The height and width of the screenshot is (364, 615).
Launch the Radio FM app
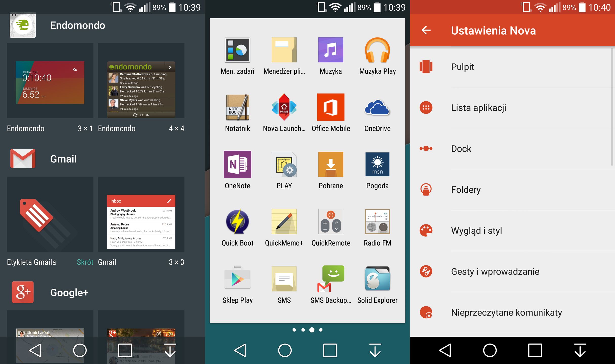click(377, 222)
